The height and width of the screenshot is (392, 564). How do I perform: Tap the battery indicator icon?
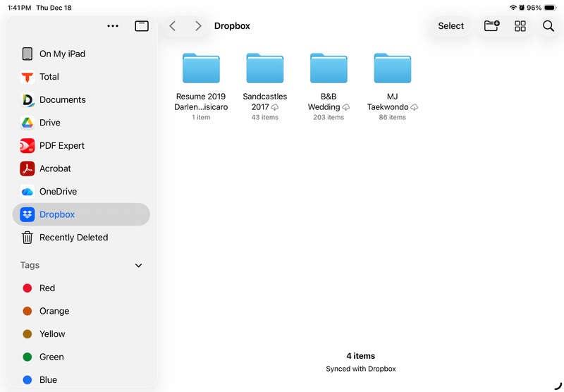pos(551,8)
